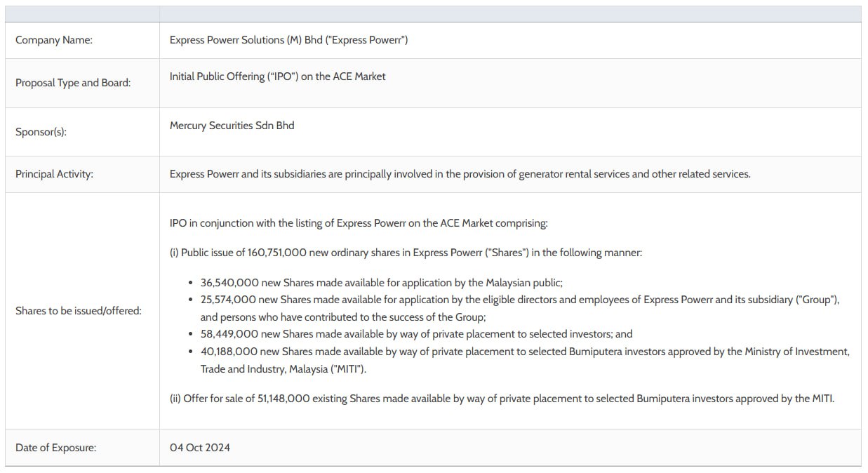Select the 'Shares to be issued/offered:' label
This screenshot has width=868, height=473.
[x=79, y=310]
